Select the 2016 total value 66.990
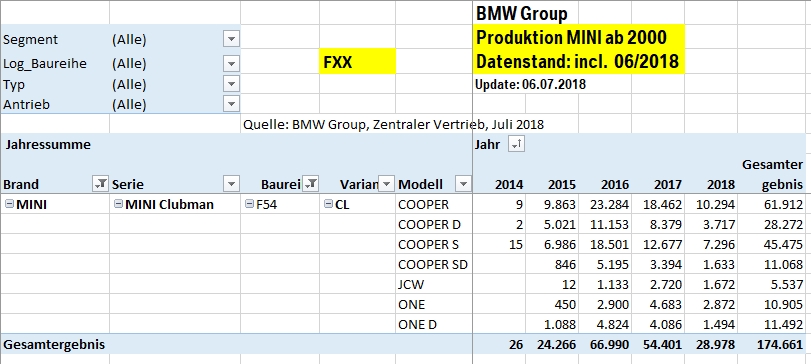 (x=605, y=344)
